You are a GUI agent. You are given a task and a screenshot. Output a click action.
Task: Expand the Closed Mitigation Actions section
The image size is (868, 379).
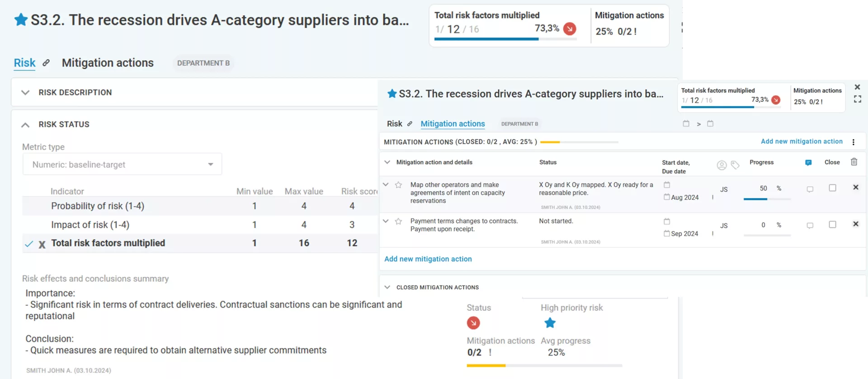click(387, 287)
